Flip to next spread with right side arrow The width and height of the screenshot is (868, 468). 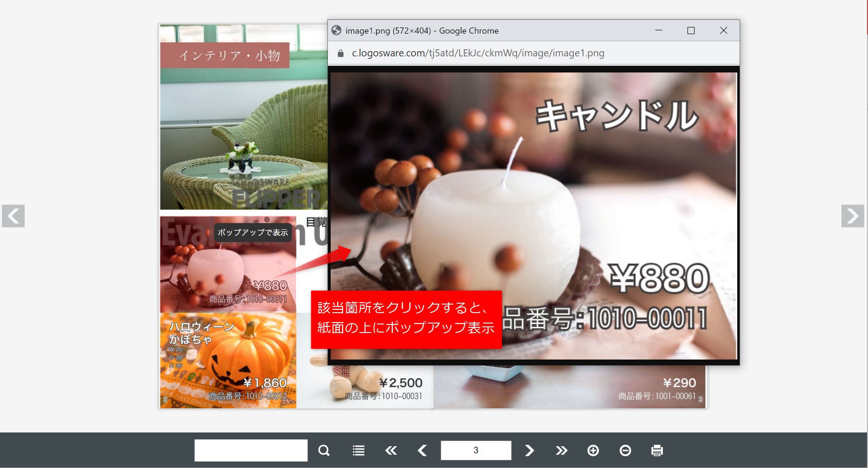click(852, 216)
